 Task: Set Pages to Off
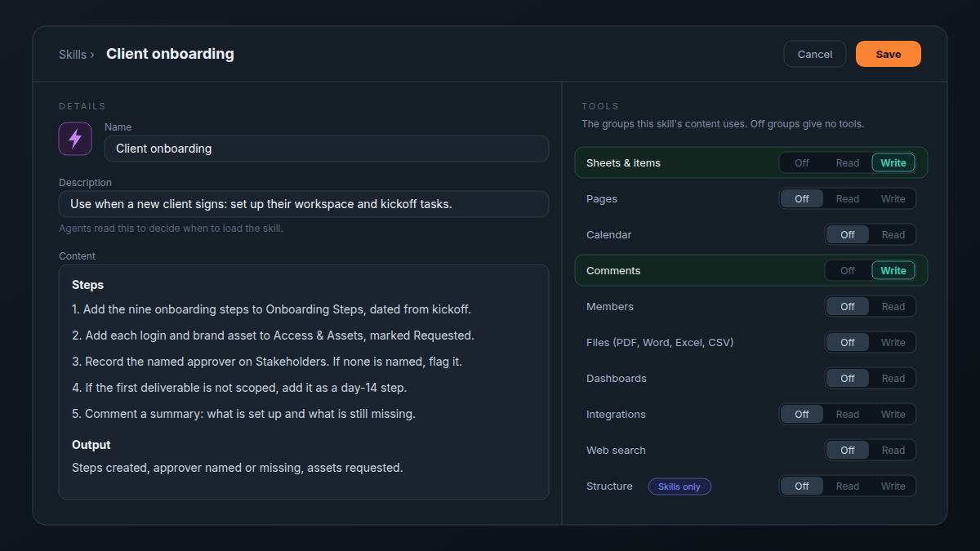(802, 198)
